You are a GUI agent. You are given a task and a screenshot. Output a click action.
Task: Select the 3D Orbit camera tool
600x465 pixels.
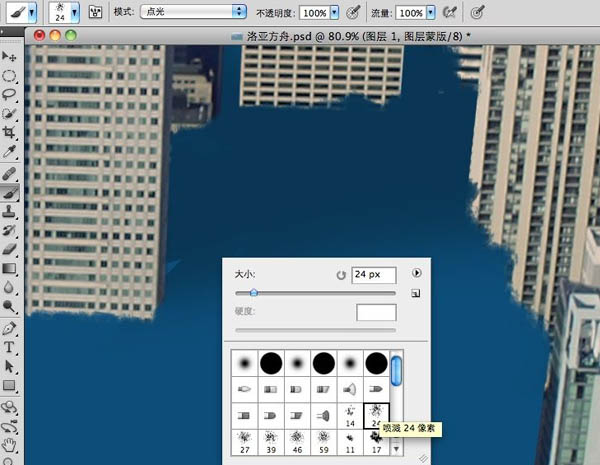pos(9,426)
